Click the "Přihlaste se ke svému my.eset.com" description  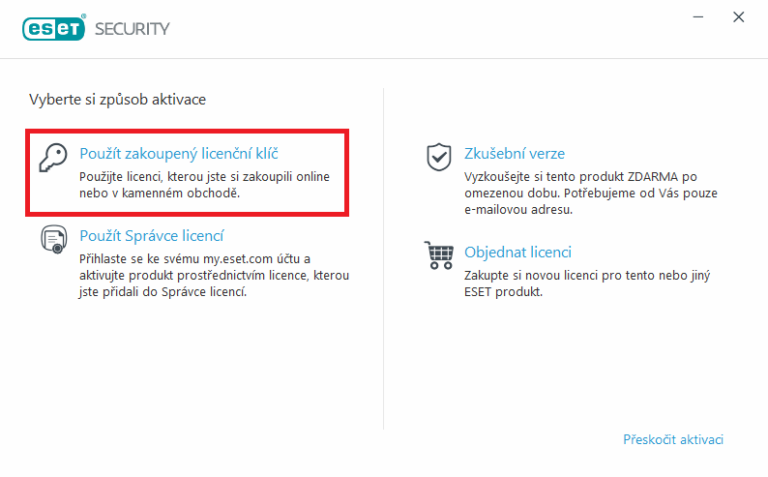tap(214, 275)
